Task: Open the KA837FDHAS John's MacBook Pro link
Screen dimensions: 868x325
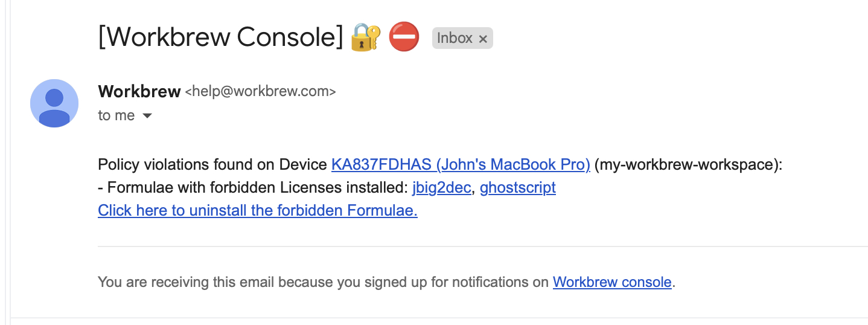Action: point(461,164)
